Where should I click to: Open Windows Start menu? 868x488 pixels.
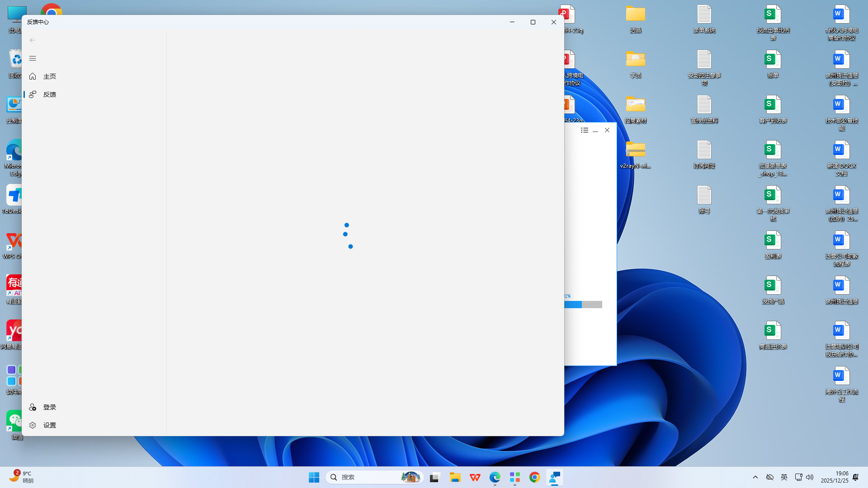point(314,477)
